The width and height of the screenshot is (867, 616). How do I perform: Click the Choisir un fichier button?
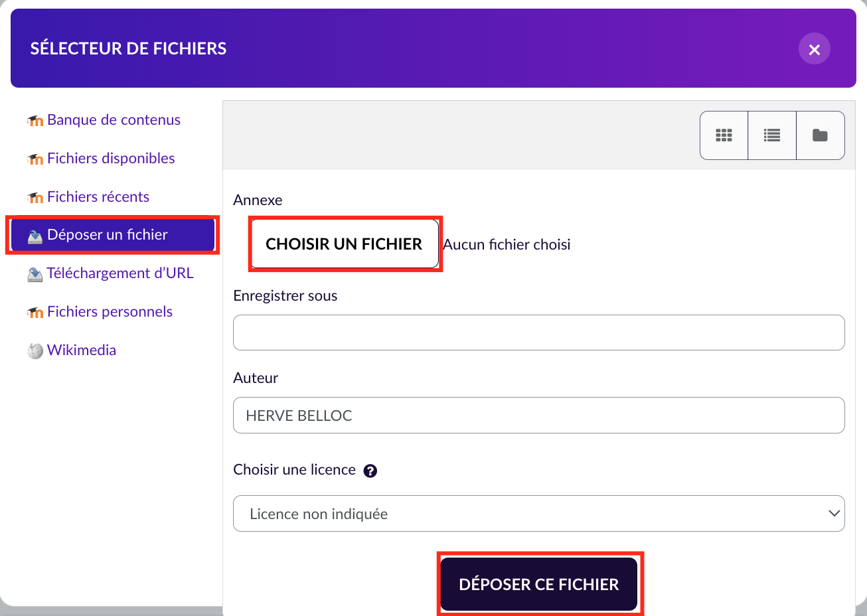(x=344, y=244)
